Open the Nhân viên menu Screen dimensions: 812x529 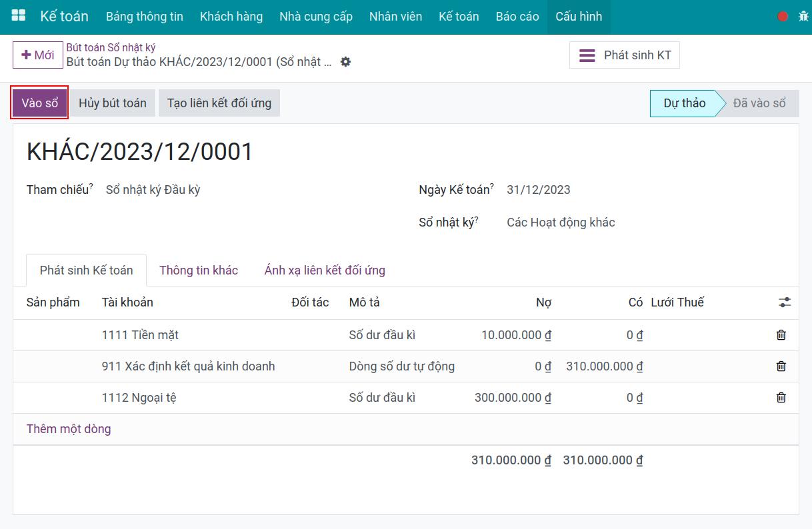point(396,17)
